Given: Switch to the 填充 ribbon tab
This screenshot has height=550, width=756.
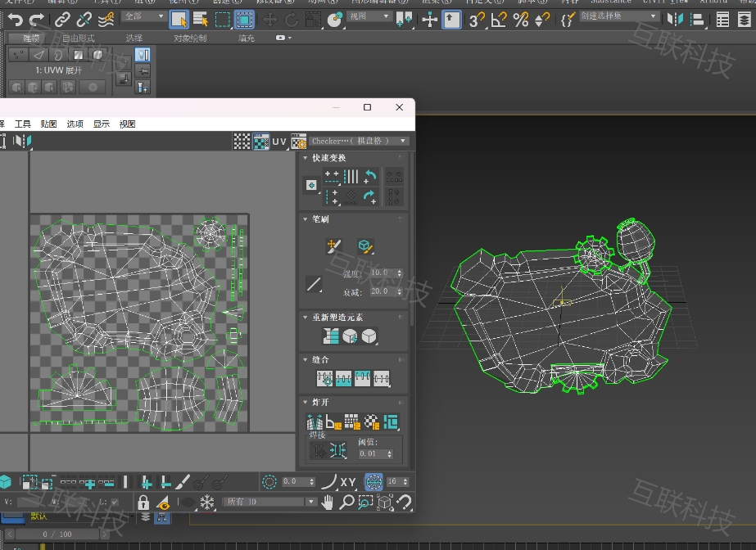Looking at the screenshot, I should [247, 38].
